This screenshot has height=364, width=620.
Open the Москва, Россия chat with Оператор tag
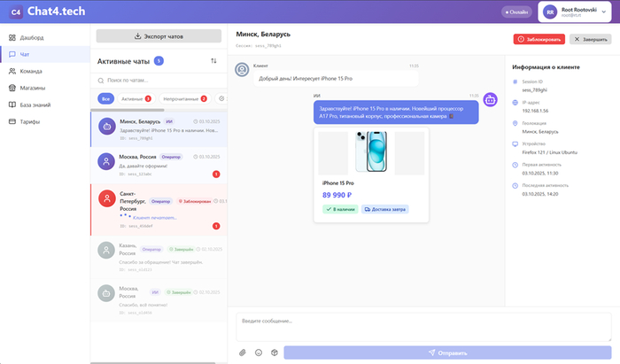pyautogui.click(x=159, y=163)
